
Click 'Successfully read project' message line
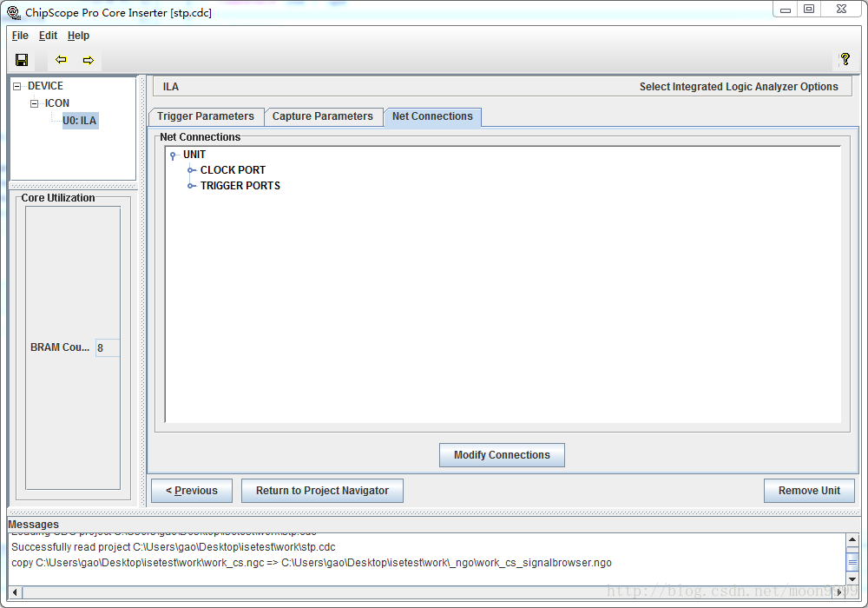tap(174, 547)
